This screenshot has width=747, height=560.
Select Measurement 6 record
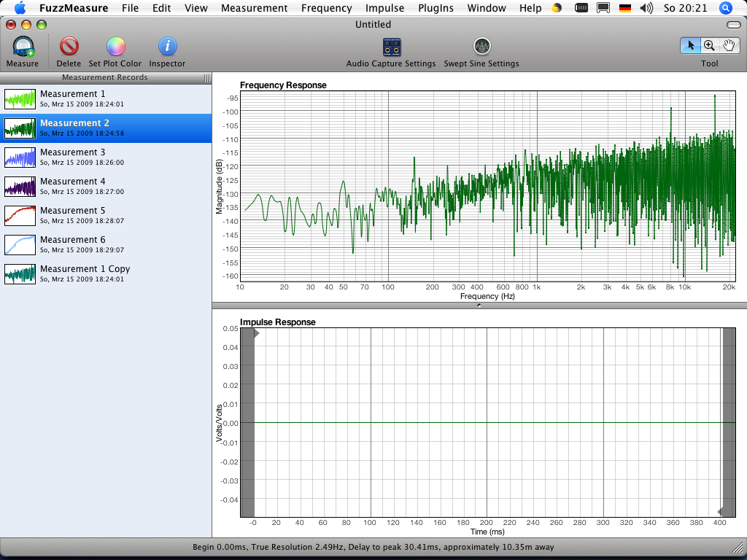coord(106,244)
